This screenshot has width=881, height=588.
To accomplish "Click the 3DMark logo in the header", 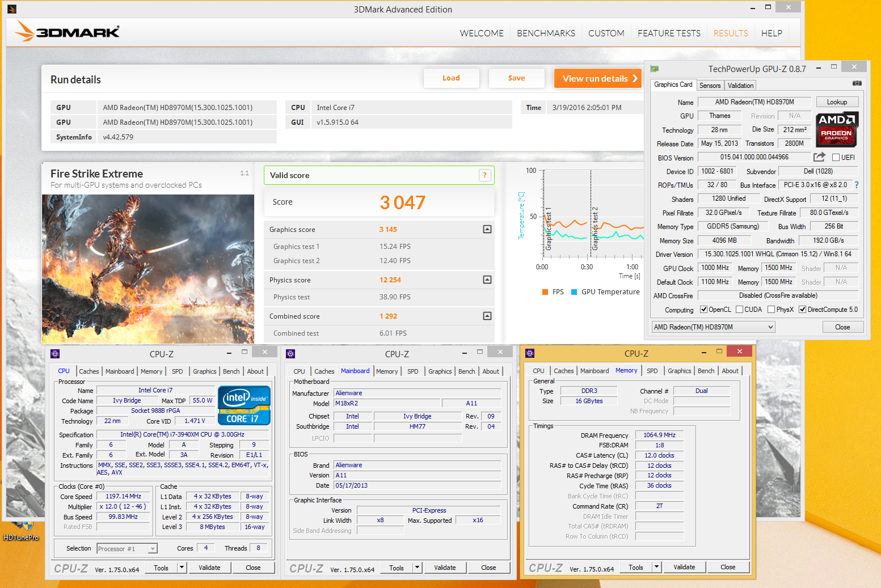I will coord(67,31).
